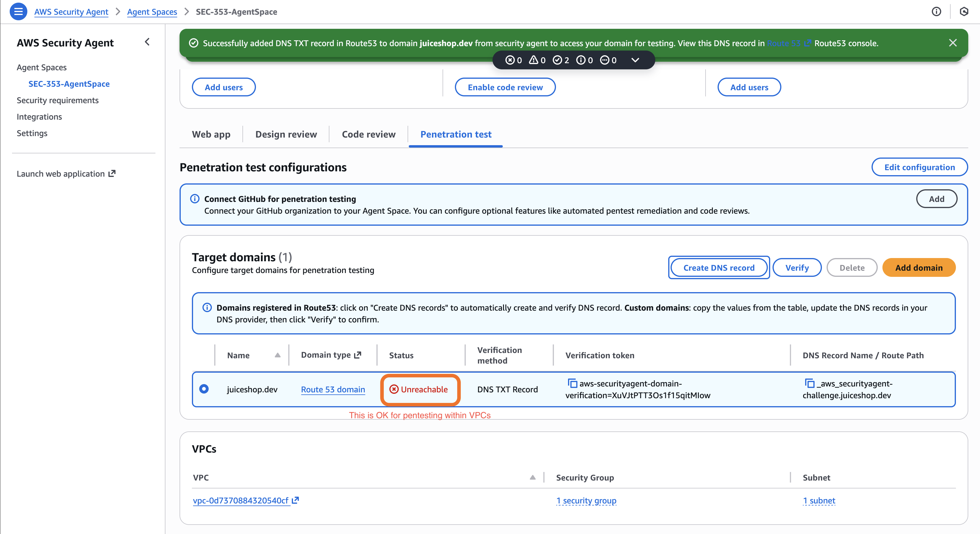Select the juiceshop.dev radio button
The width and height of the screenshot is (980, 534).
(x=204, y=389)
